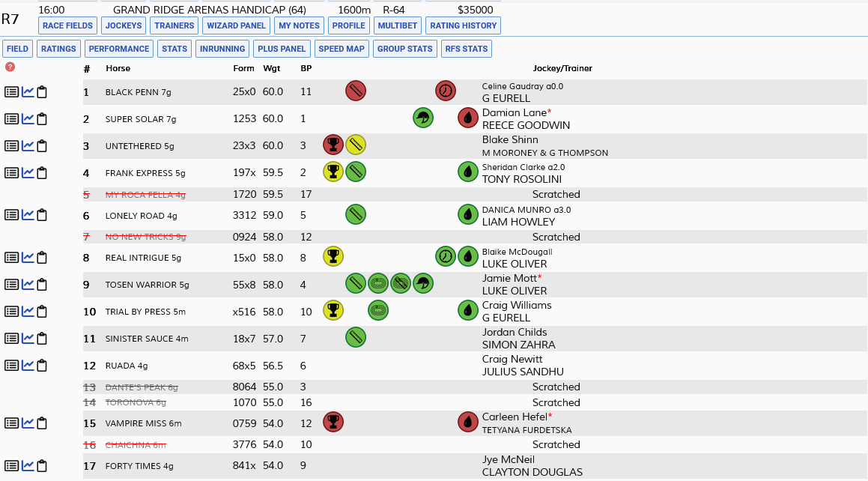The image size is (868, 481).
Task: Click the green umbrella icon for SUPER SOLAR
Action: (423, 118)
